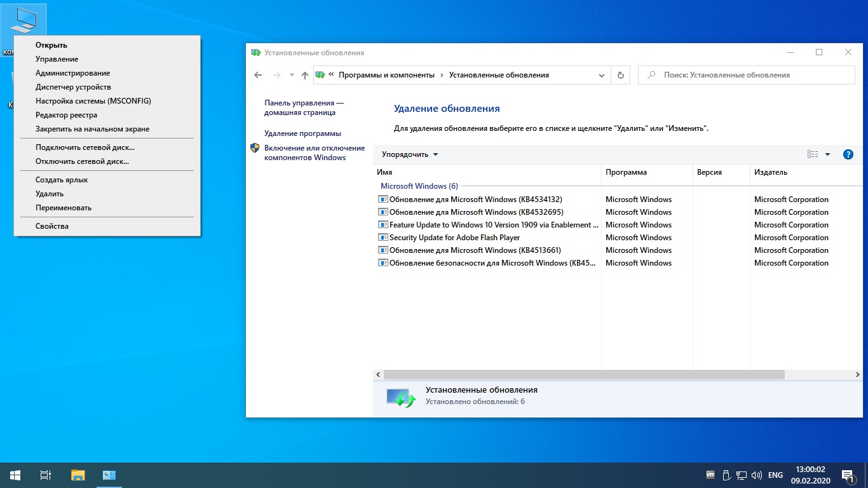
Task: Click the view mode icon
Action: pyautogui.click(x=813, y=154)
